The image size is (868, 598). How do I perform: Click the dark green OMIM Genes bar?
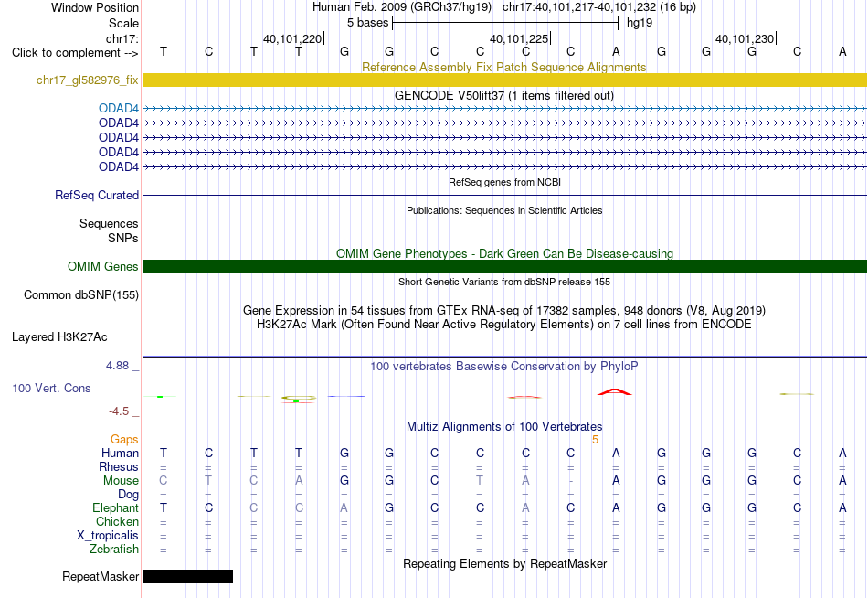click(505, 267)
